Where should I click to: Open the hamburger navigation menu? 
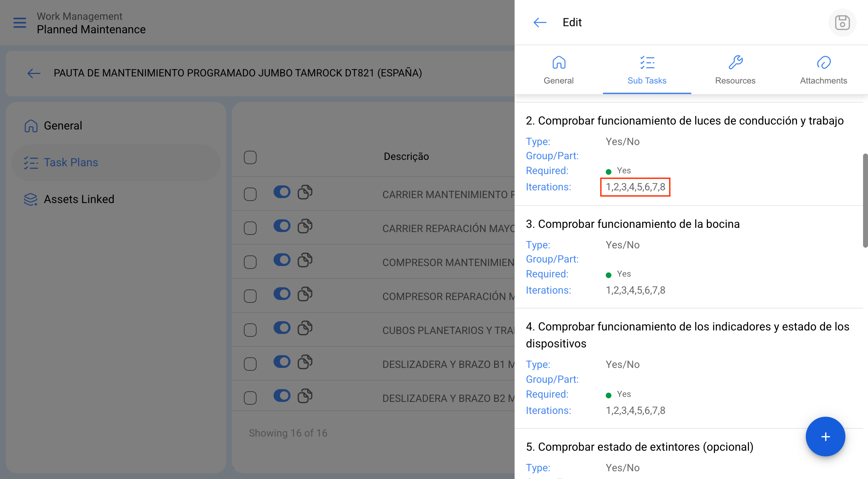coord(20,23)
